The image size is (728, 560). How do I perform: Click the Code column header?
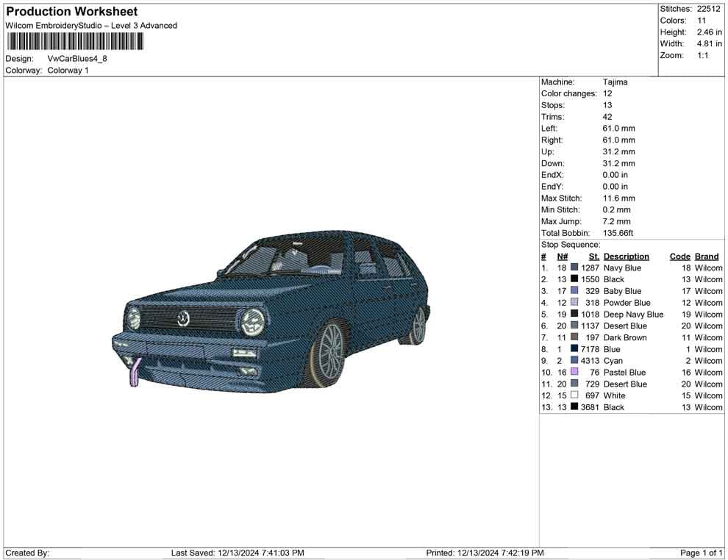679,256
